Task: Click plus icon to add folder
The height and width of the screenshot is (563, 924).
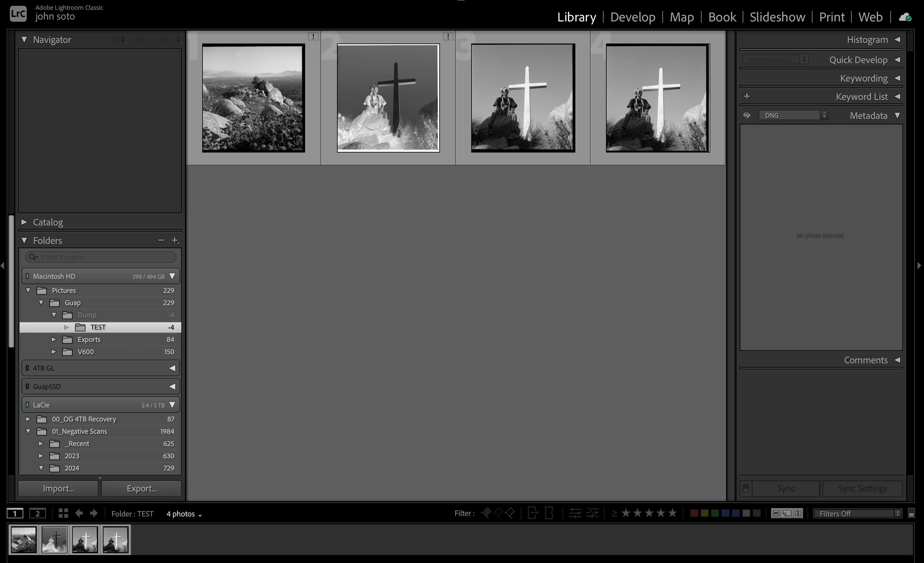Action: (x=175, y=240)
